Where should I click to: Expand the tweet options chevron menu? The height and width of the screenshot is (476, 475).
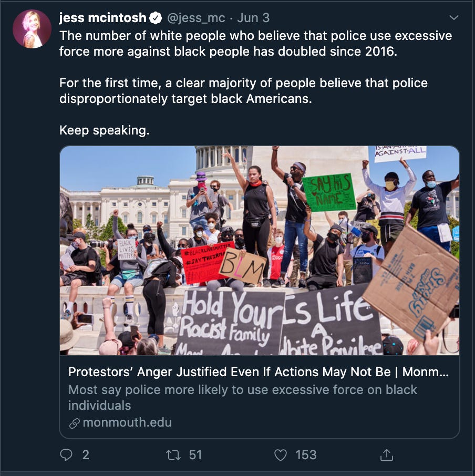click(x=453, y=18)
